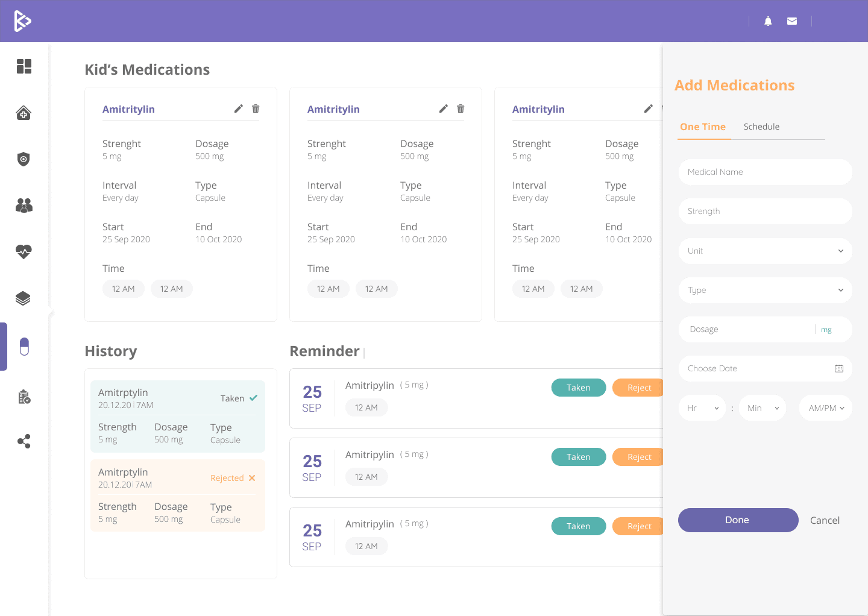Click the layers icon in the sidebar
The height and width of the screenshot is (616, 868).
coord(24,298)
